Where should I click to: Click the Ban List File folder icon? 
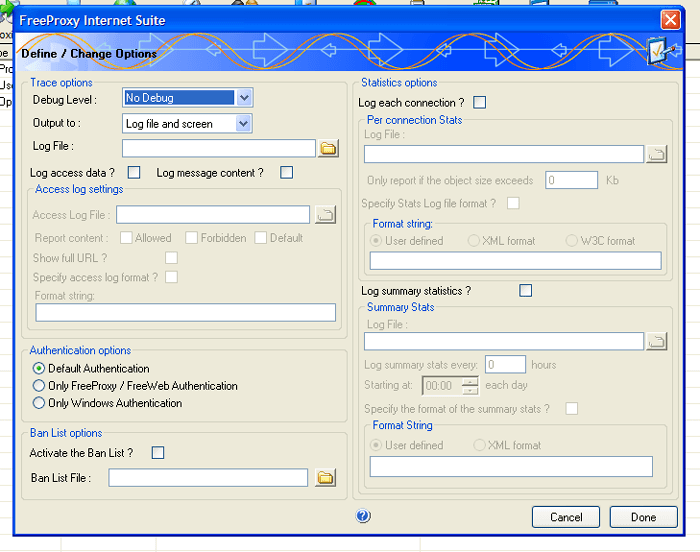(325, 478)
